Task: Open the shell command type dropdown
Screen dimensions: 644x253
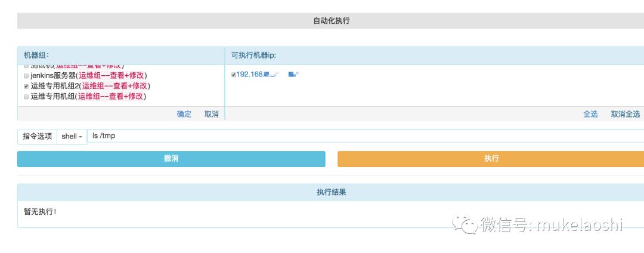Action: [x=72, y=136]
